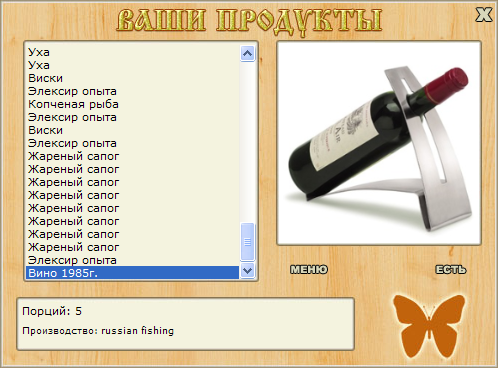
Task: Close the Ваши продукты window with X
Action: pos(483,15)
